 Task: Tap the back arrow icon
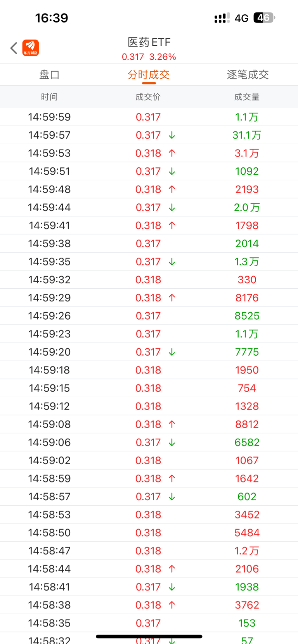(14, 48)
